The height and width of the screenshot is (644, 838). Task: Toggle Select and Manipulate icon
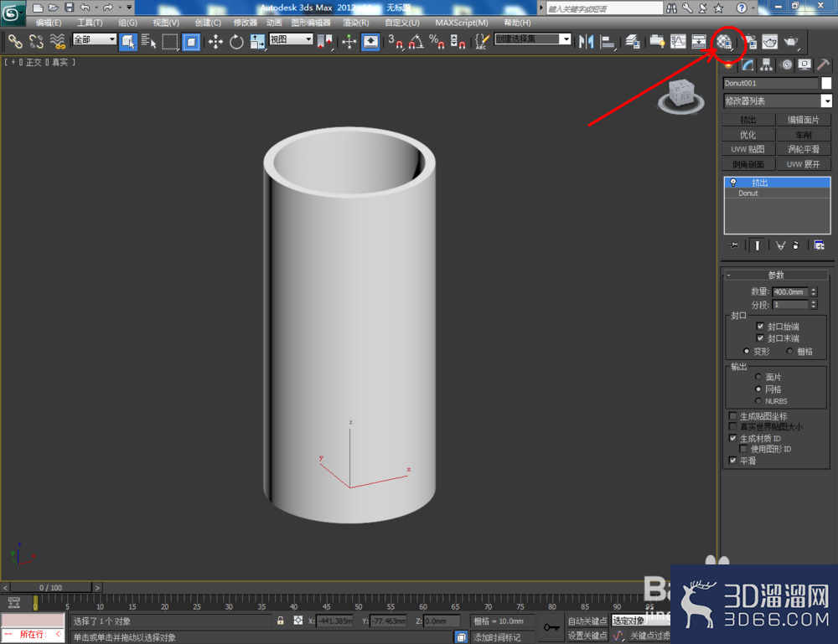[x=349, y=42]
